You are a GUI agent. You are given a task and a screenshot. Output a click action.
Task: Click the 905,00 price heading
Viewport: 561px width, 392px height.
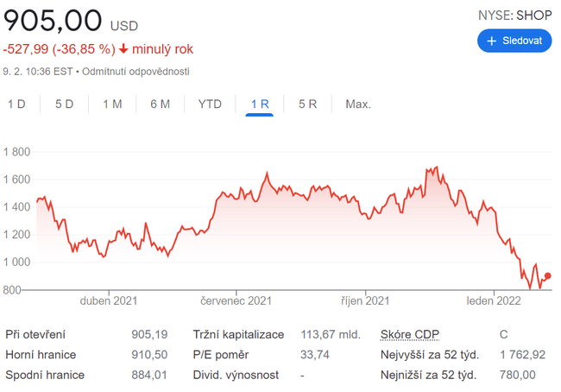coord(52,21)
